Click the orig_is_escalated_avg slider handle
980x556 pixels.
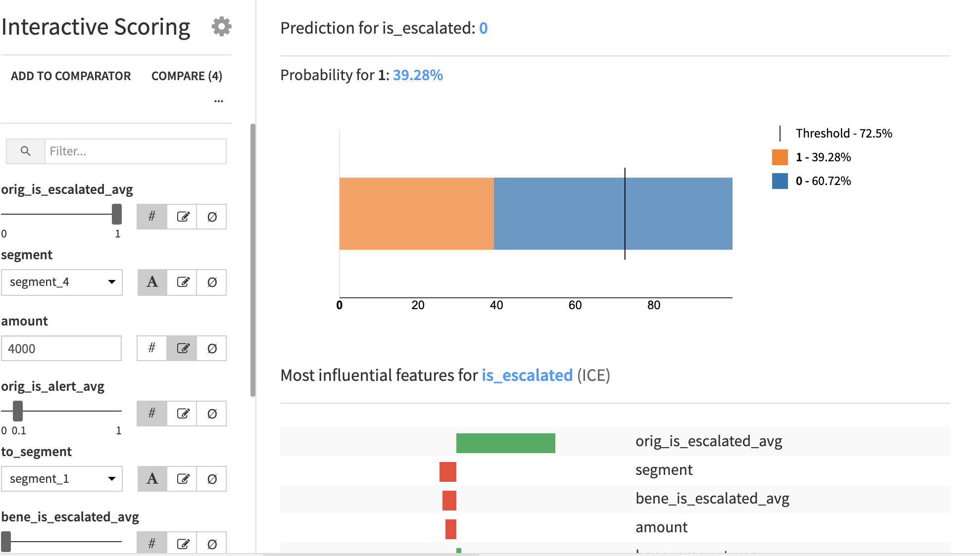click(116, 215)
